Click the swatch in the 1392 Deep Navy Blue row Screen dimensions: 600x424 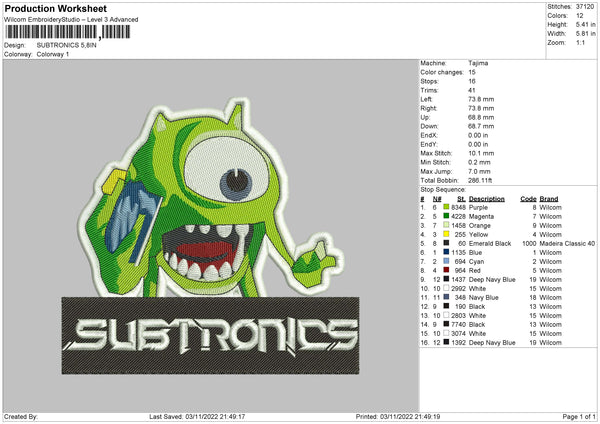(446, 342)
